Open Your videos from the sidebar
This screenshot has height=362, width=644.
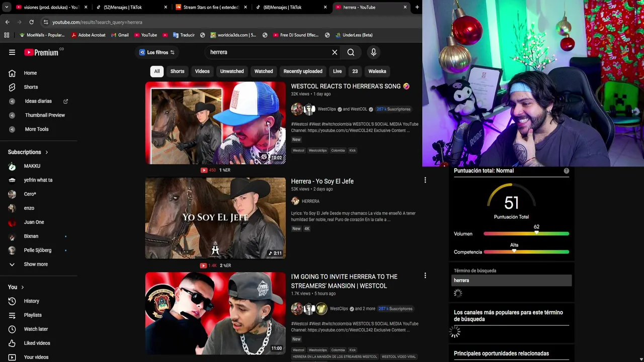[x=36, y=357]
